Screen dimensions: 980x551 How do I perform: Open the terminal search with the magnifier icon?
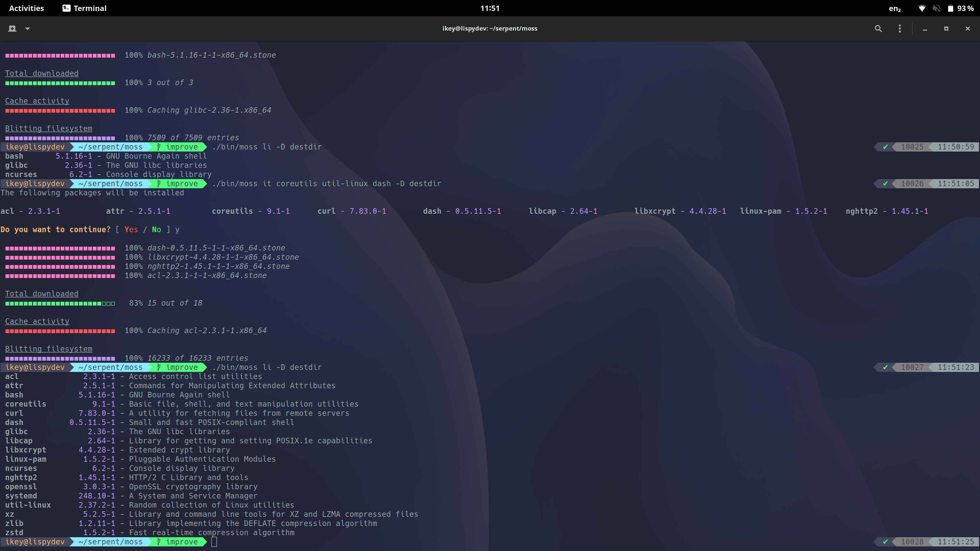[x=878, y=29]
